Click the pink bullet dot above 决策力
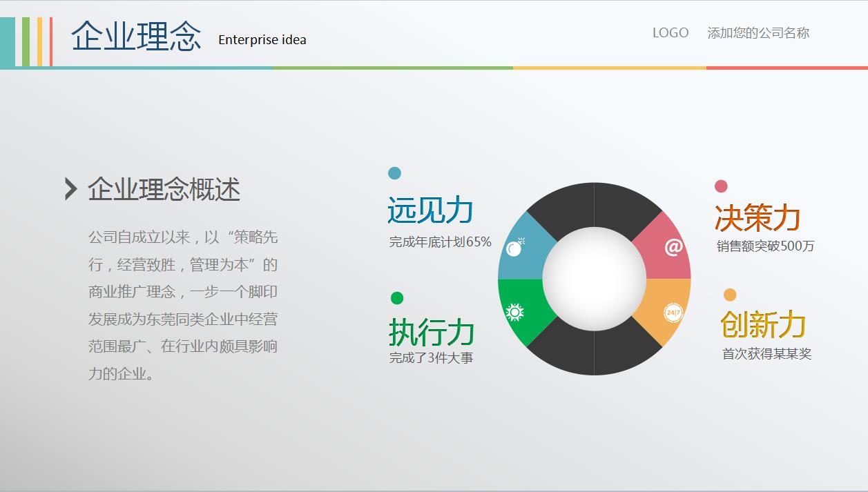The width and height of the screenshot is (868, 492). (722, 186)
